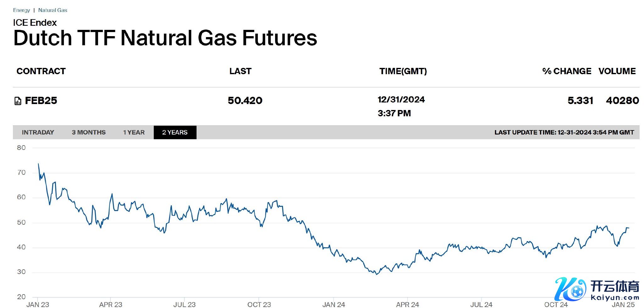The width and height of the screenshot is (644, 308).
Task: Click the JAN 24 axis marker
Action: pos(334,304)
